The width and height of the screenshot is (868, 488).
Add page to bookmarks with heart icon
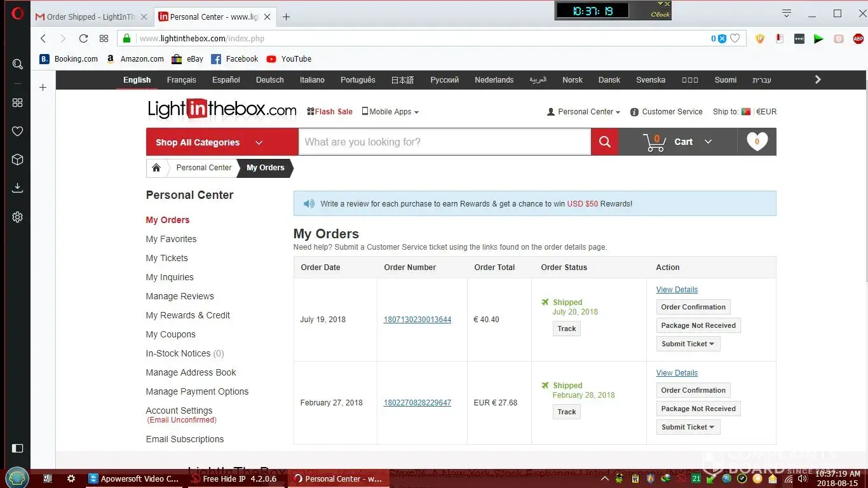click(735, 39)
